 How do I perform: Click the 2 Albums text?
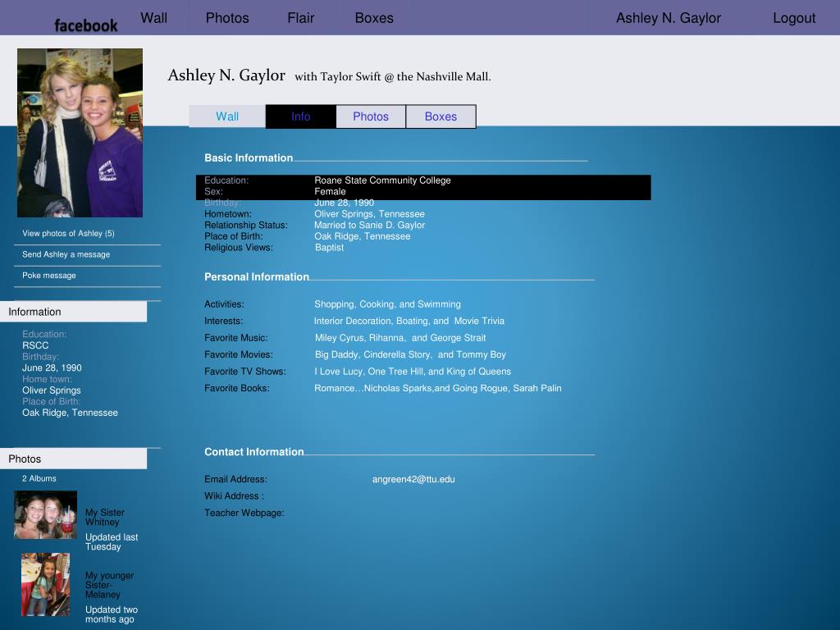coord(39,478)
